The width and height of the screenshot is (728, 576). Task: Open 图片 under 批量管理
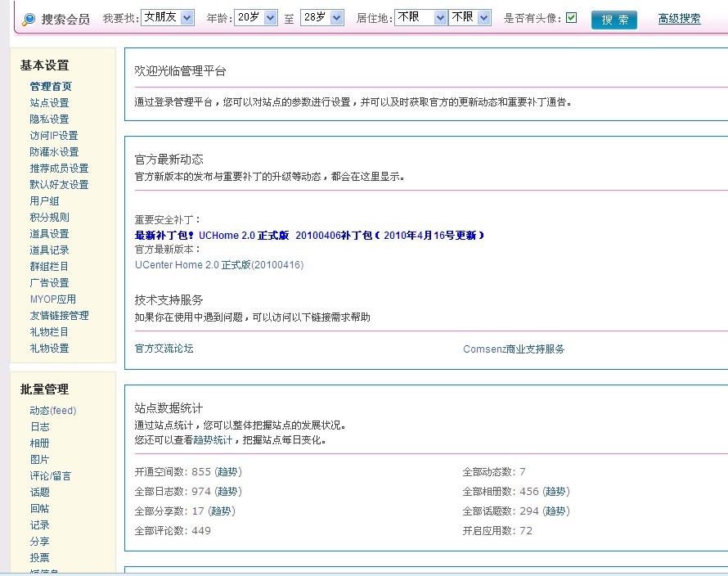tap(39, 459)
